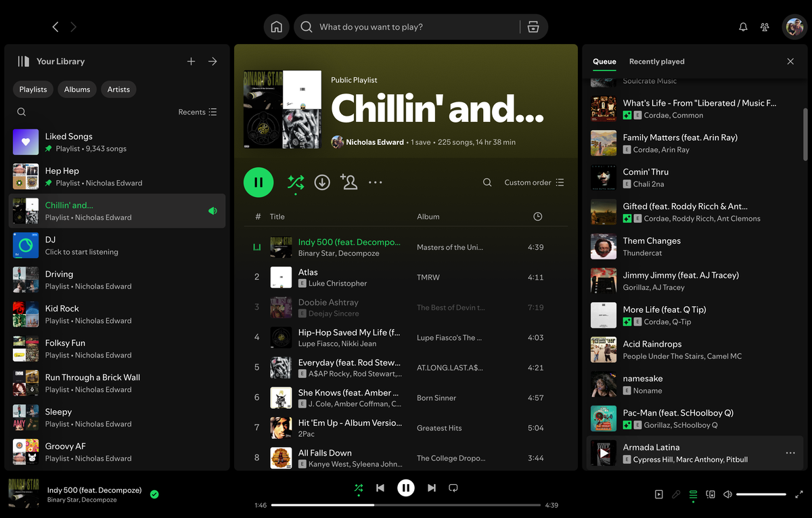Screen dimensions: 812x518
Task: Filter library by Playlists
Action: 33,89
